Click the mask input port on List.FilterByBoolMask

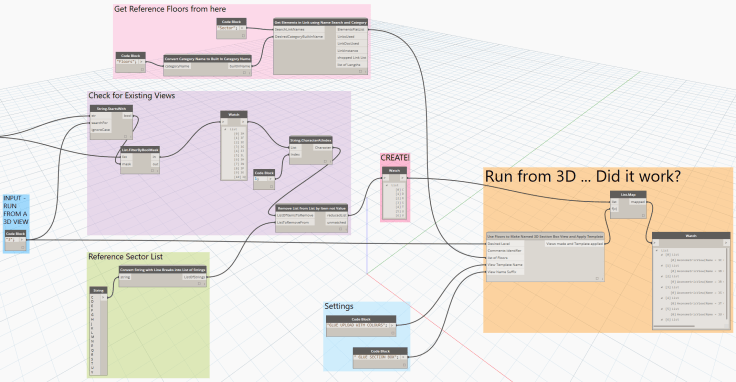click(x=127, y=164)
